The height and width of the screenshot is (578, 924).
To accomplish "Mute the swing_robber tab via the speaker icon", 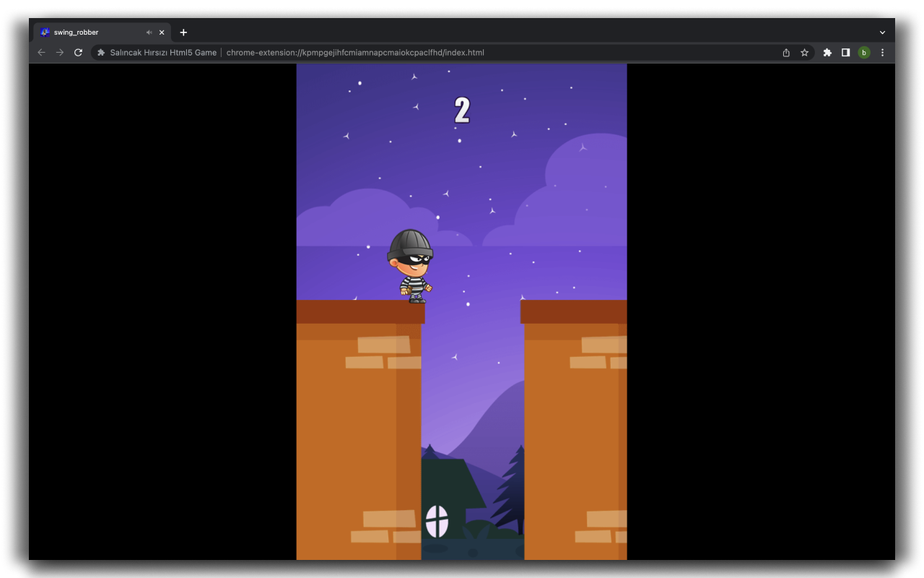I will [x=149, y=32].
